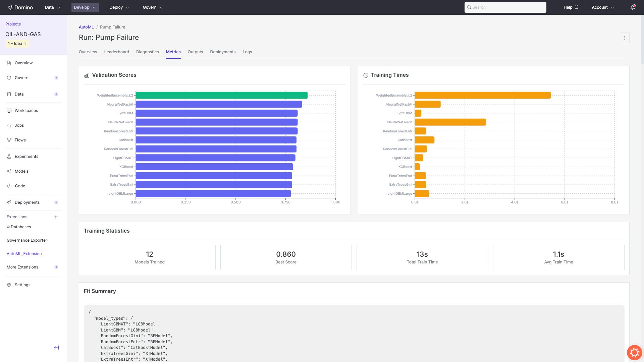This screenshot has width=644, height=362.
Task: Click the NeuralNetFastAI validation score bar
Action: coord(219,104)
